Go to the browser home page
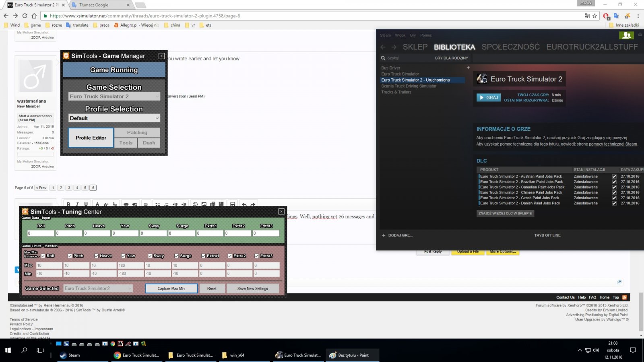This screenshot has width=644, height=362. [34, 16]
